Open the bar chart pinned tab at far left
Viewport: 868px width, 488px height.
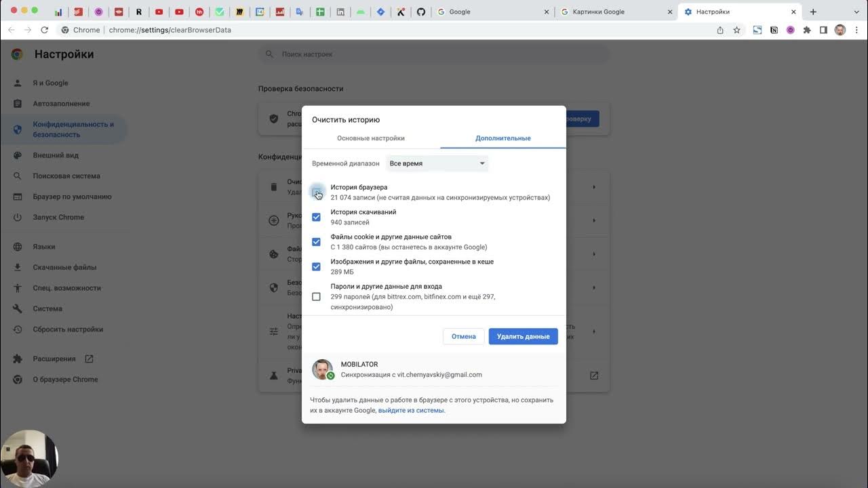pyautogui.click(x=58, y=12)
